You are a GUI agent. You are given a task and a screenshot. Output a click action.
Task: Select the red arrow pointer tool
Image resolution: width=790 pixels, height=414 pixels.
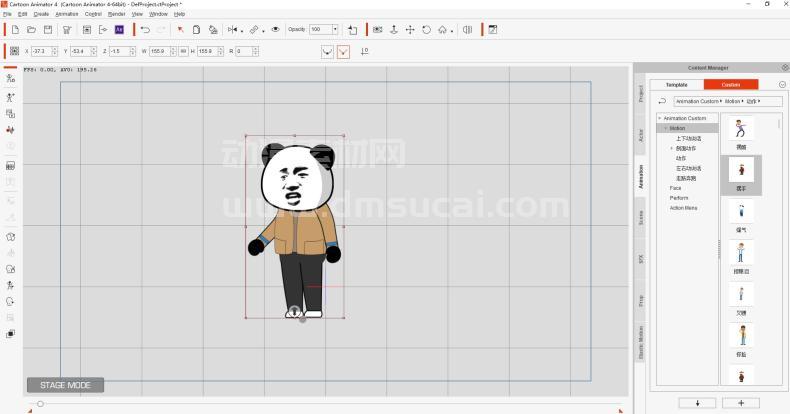pos(180,30)
